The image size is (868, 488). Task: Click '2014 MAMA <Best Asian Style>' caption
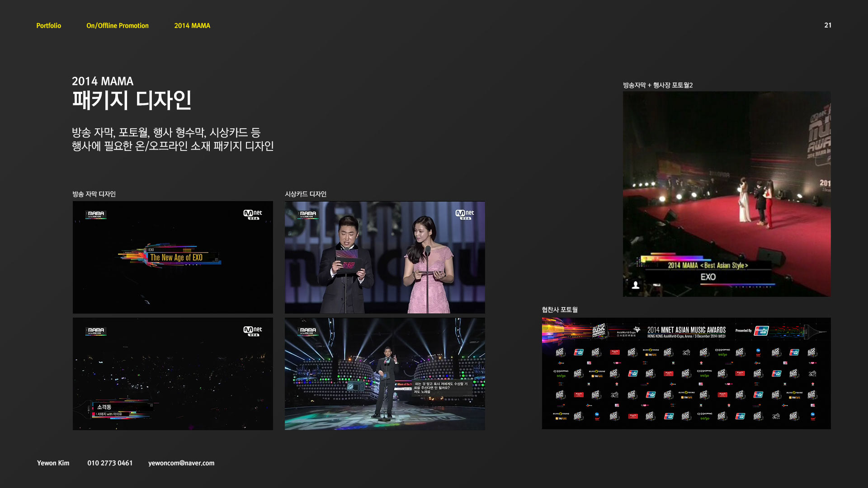[x=708, y=266]
